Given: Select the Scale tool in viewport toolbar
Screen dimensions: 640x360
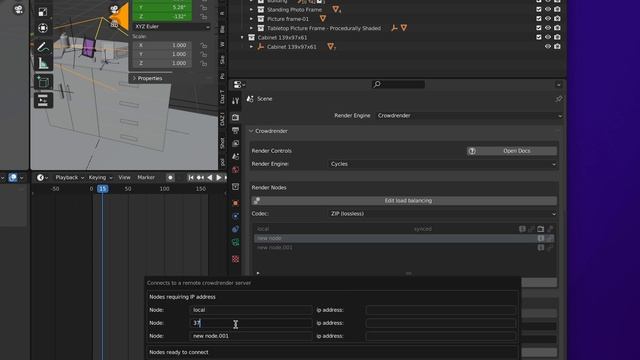Looking at the screenshot, I should [43, 12].
